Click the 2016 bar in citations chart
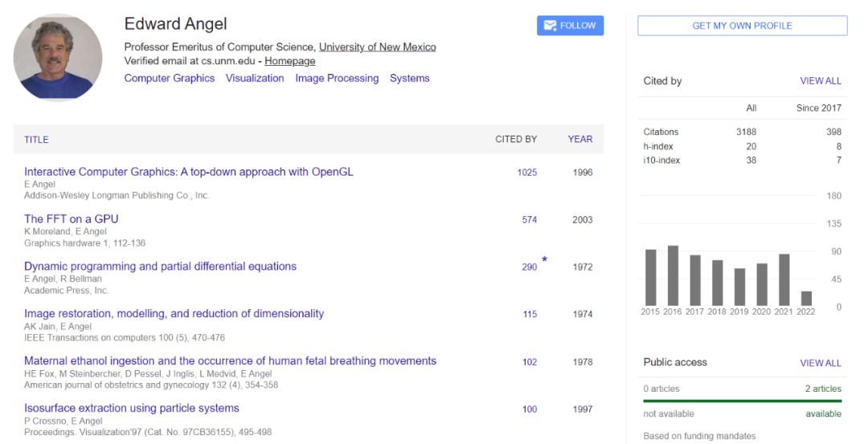 click(x=674, y=275)
